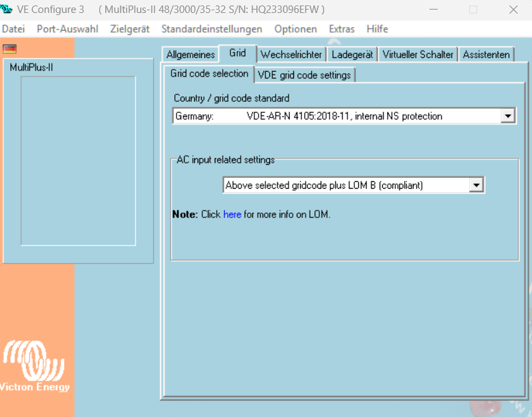Image resolution: width=532 pixels, height=417 pixels.
Task: Click the VE Configure app icon in title bar
Action: tap(6, 9)
